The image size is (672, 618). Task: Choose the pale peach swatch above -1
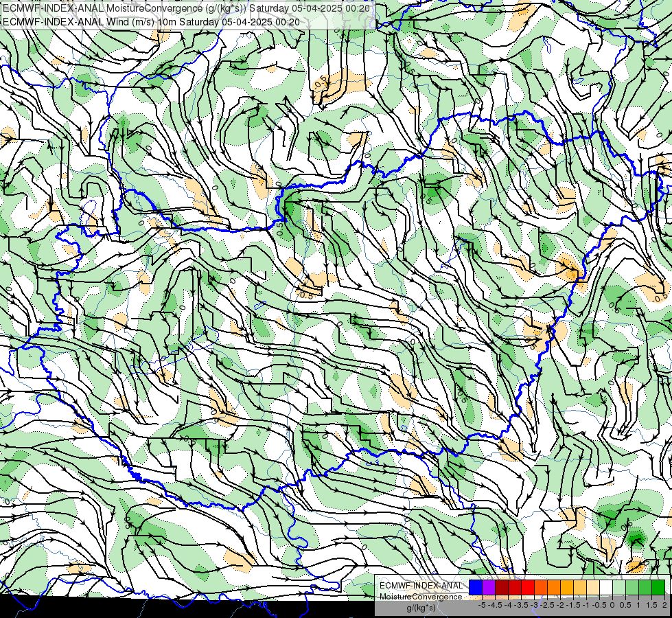(x=592, y=587)
